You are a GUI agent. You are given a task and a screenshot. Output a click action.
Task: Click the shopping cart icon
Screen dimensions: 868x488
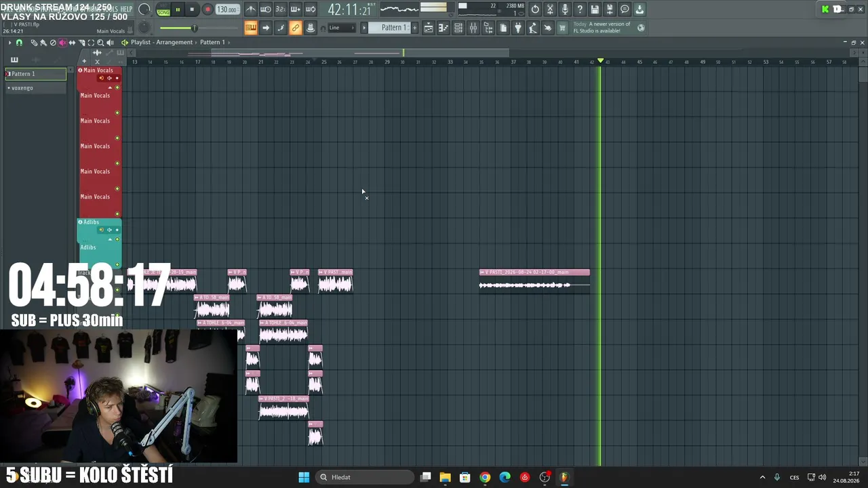coord(562,28)
